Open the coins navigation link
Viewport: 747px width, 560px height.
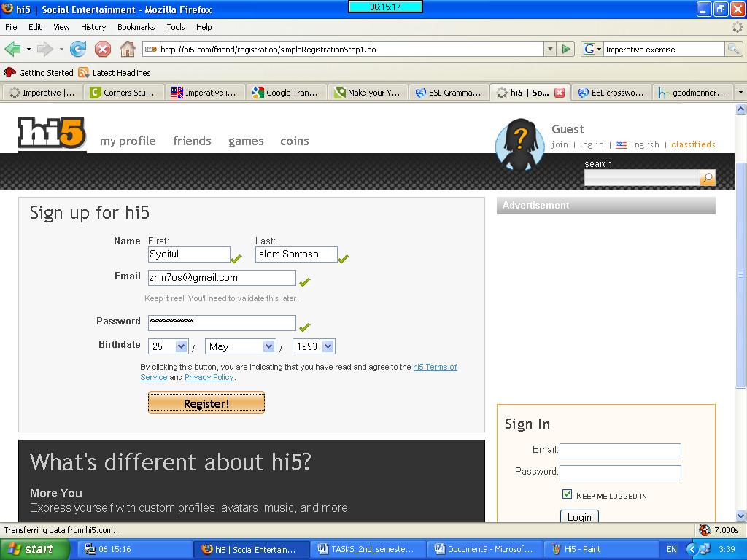[295, 141]
